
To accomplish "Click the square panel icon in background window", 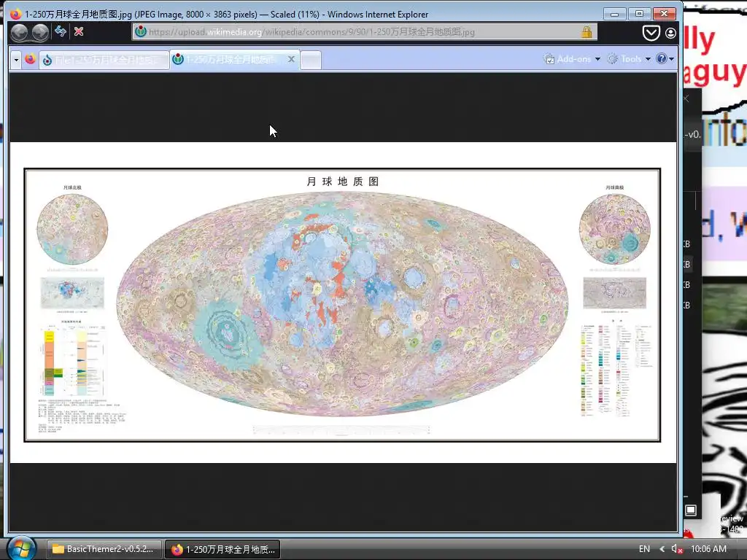I will 691,510.
